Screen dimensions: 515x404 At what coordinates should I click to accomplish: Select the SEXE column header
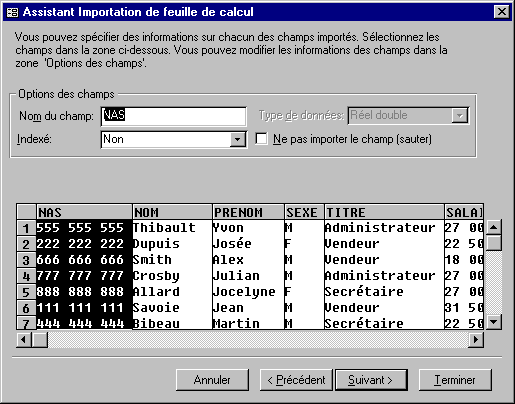(304, 212)
